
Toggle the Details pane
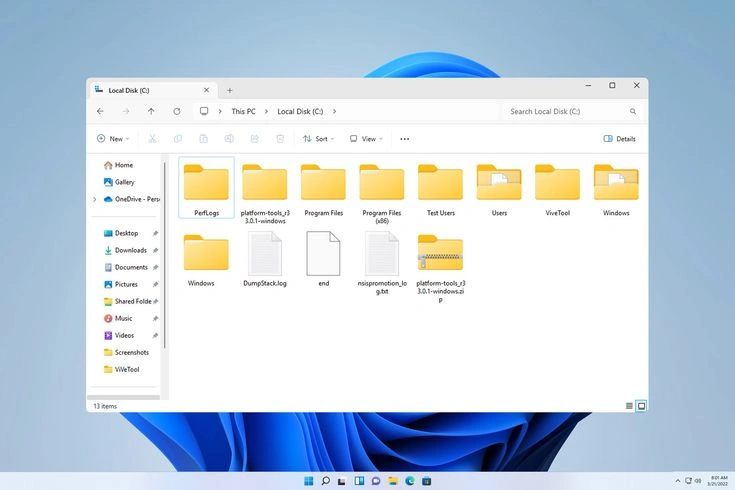click(619, 139)
